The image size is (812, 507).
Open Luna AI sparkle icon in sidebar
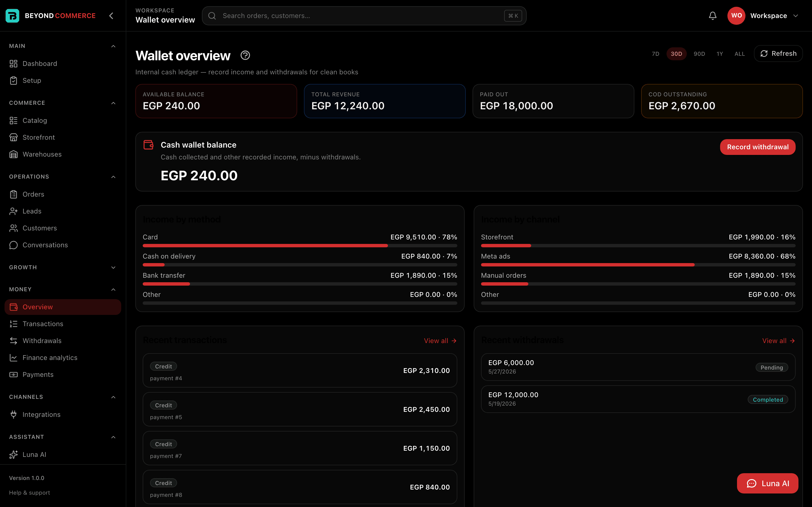coord(14,455)
